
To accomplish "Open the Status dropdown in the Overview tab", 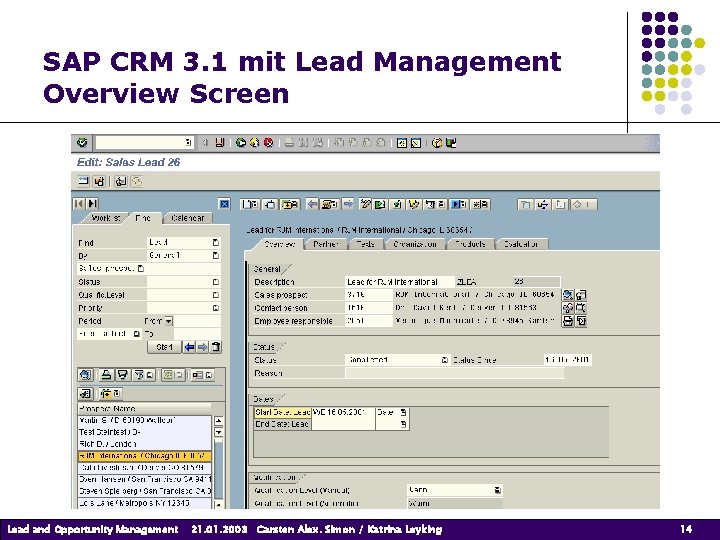I will point(444,360).
